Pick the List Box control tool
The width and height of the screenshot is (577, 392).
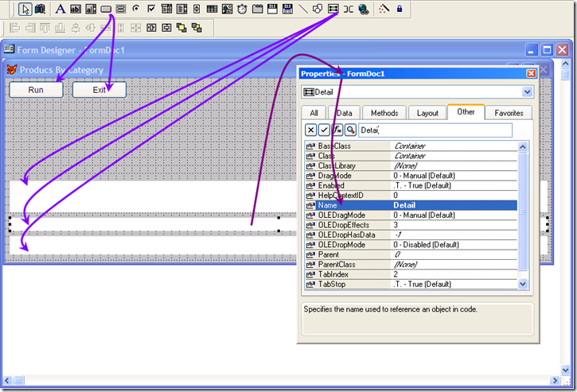(181, 9)
